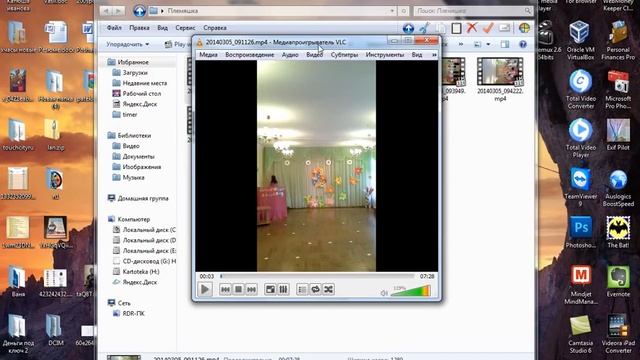
Task: Click the VLC video display area
Action: [316, 166]
